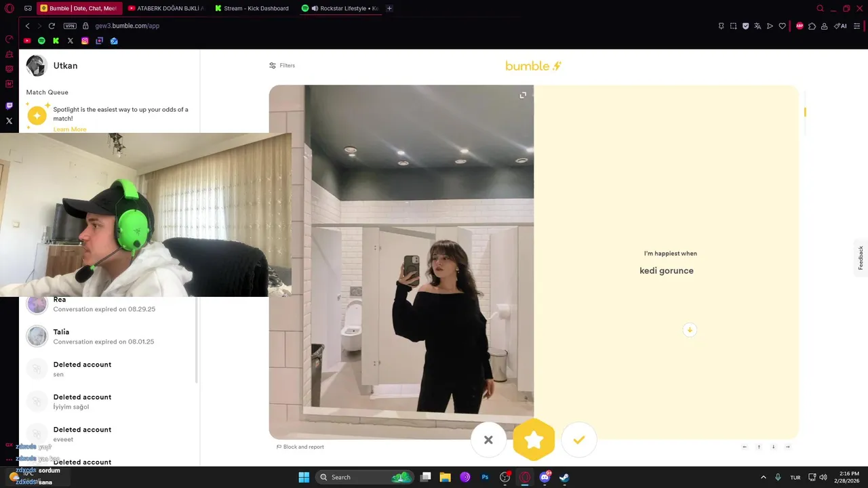Screen dimensions: 868x488
Task: Click the taskbar Search box
Action: click(x=366, y=477)
